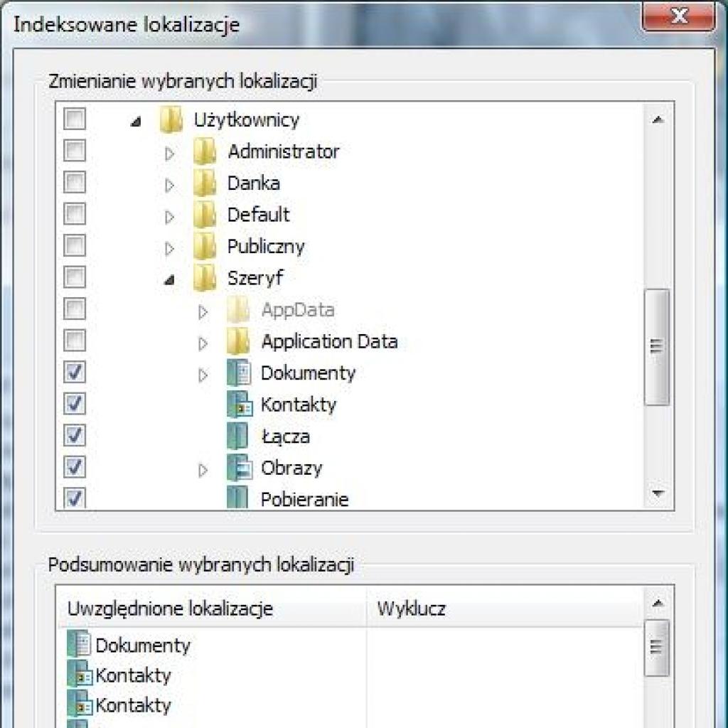Check the Szeryf checkbox

[x=75, y=277]
